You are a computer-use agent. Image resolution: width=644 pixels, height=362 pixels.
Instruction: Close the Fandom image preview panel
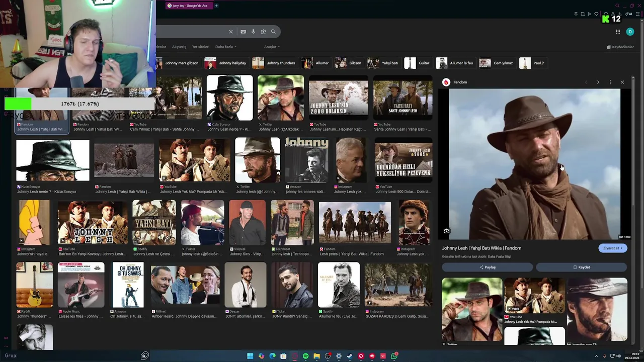pyautogui.click(x=622, y=82)
